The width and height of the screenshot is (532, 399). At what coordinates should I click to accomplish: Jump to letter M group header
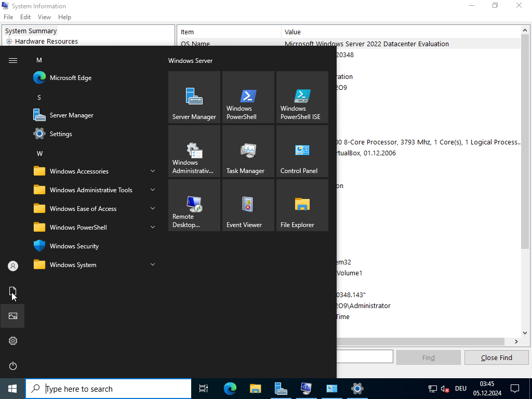pyautogui.click(x=39, y=60)
